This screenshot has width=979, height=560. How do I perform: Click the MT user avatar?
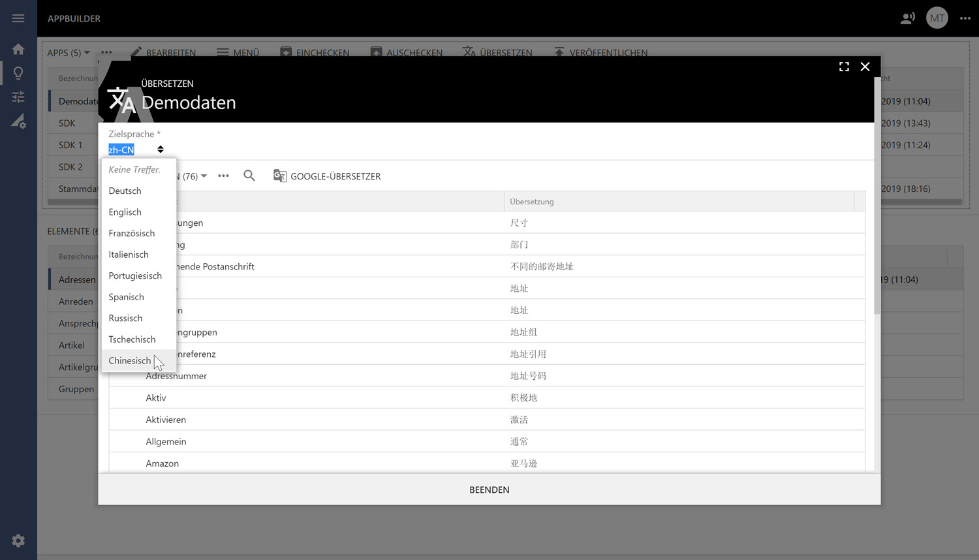pyautogui.click(x=937, y=18)
